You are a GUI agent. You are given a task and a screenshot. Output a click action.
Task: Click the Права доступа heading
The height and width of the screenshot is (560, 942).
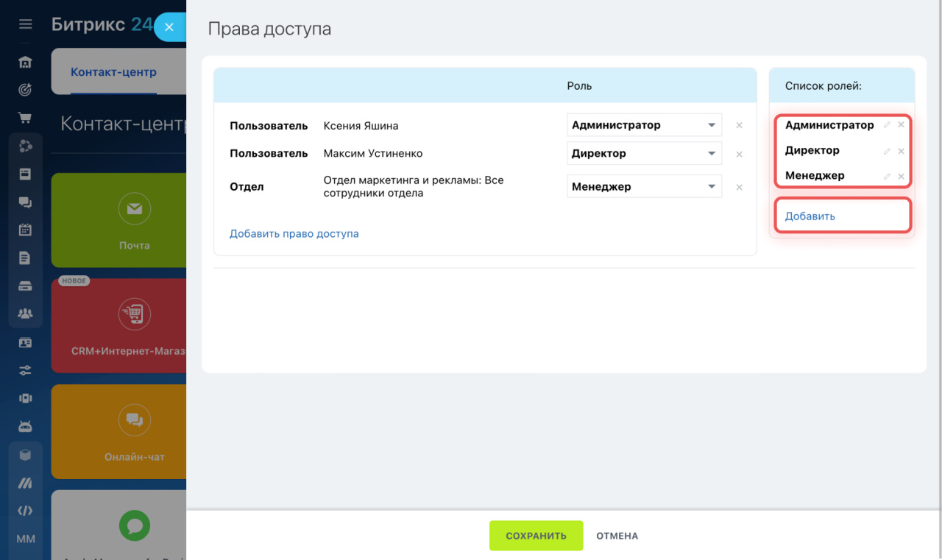(x=269, y=29)
